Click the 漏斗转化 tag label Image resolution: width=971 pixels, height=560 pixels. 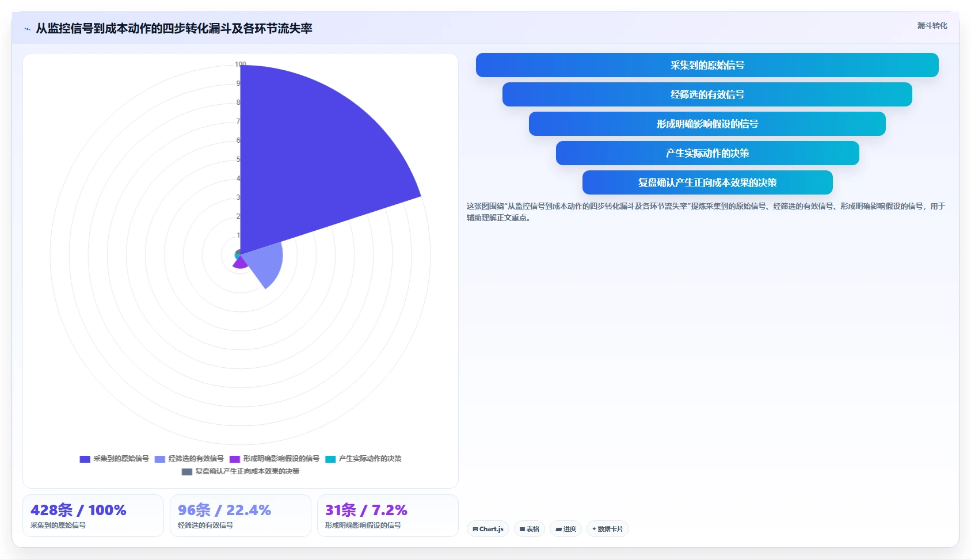pyautogui.click(x=932, y=25)
